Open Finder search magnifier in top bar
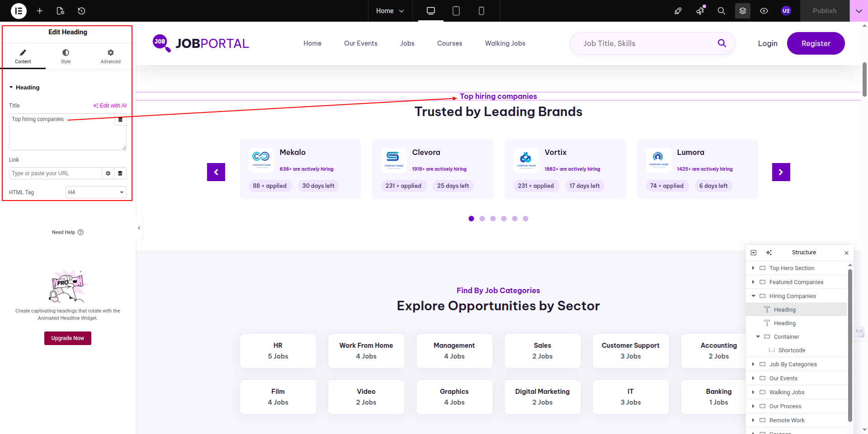868x434 pixels. pyautogui.click(x=722, y=11)
